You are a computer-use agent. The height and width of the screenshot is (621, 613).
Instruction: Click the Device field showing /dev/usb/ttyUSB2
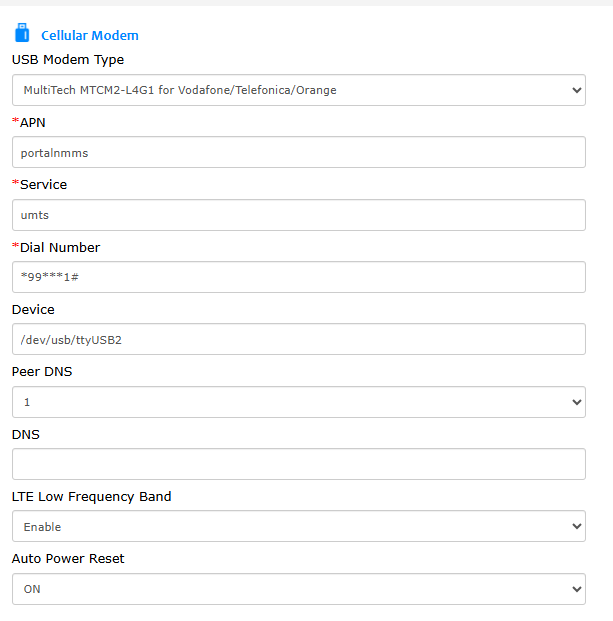[299, 339]
